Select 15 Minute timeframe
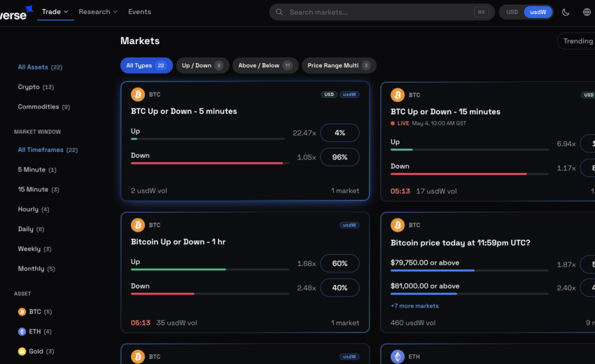 (38, 190)
